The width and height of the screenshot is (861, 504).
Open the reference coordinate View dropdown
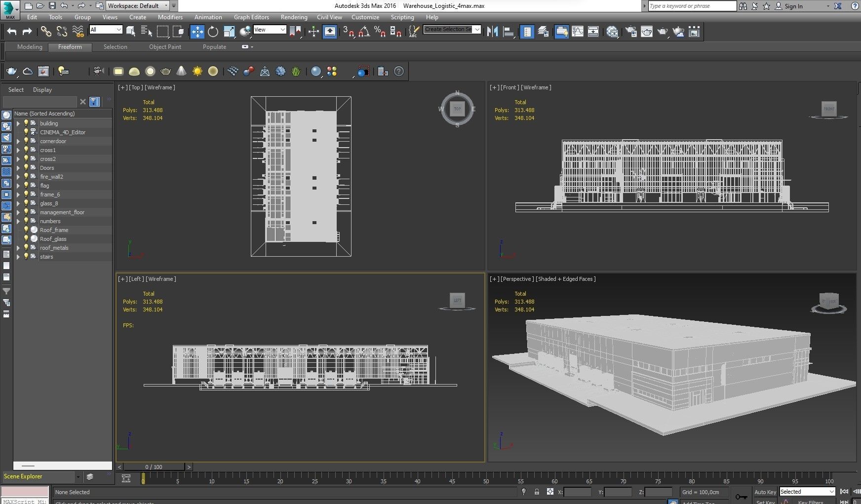click(270, 30)
